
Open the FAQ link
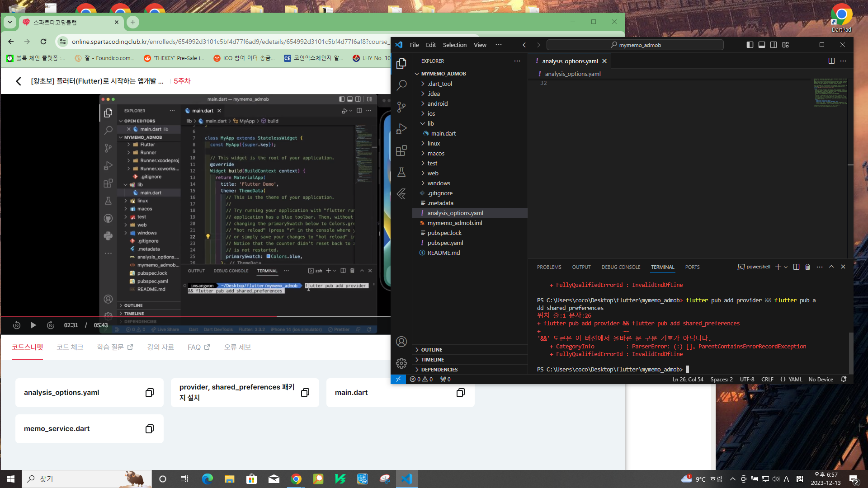pyautogui.click(x=199, y=347)
